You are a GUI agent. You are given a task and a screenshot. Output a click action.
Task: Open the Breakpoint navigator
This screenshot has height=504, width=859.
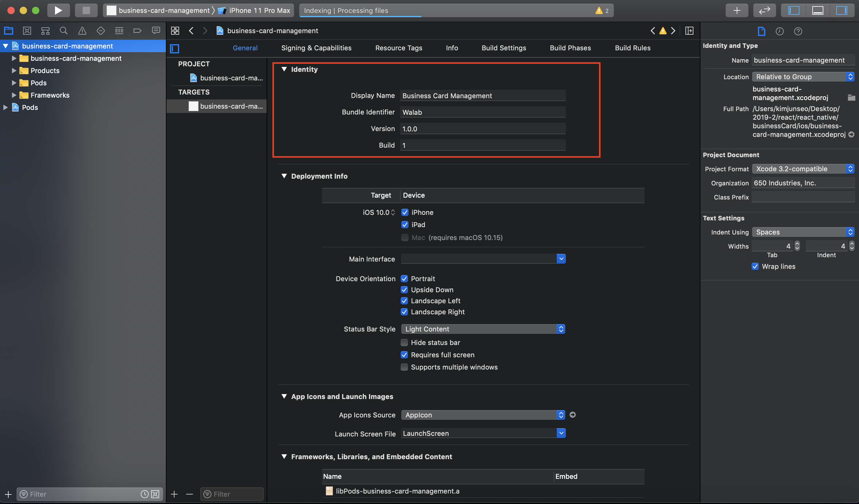coord(137,31)
